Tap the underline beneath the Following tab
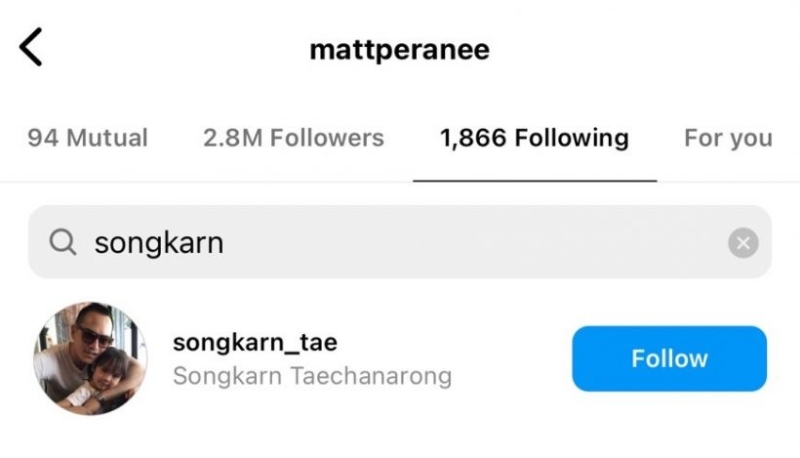Image resolution: width=800 pixels, height=458 pixels. tap(535, 181)
